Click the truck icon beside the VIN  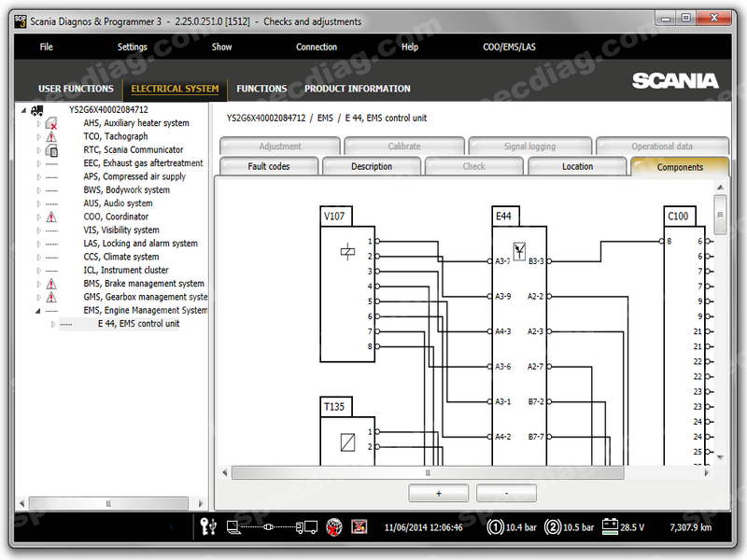point(38,110)
